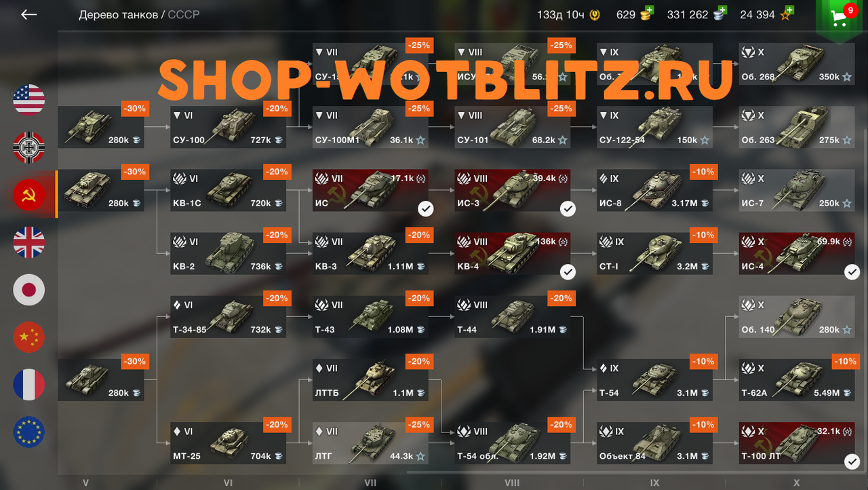Select the Japan nation flag

(29, 290)
